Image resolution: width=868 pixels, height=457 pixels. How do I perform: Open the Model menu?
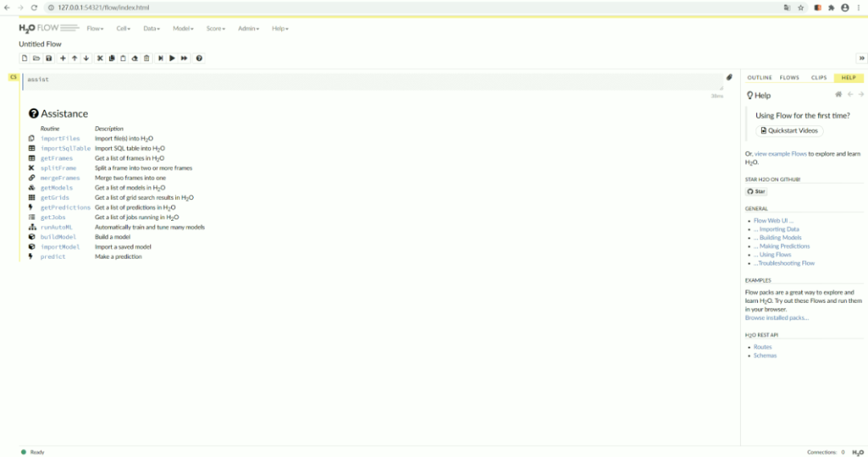(x=182, y=28)
